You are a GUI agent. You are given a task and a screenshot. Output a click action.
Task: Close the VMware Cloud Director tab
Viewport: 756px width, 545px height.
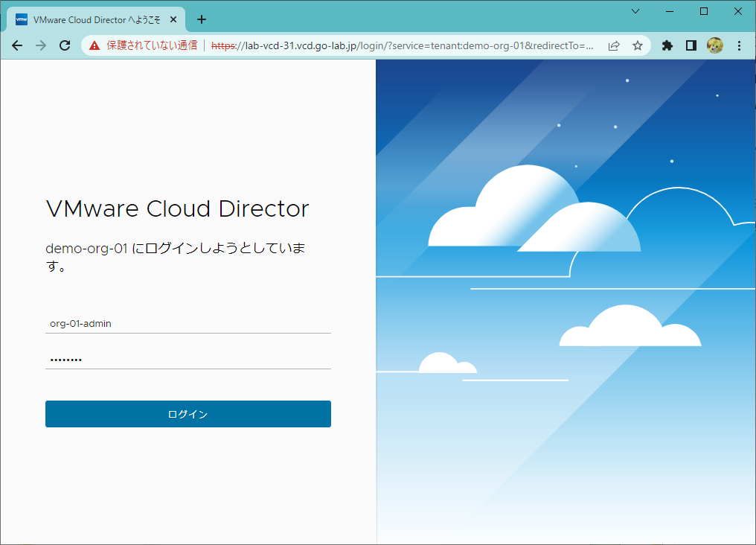tap(173, 20)
